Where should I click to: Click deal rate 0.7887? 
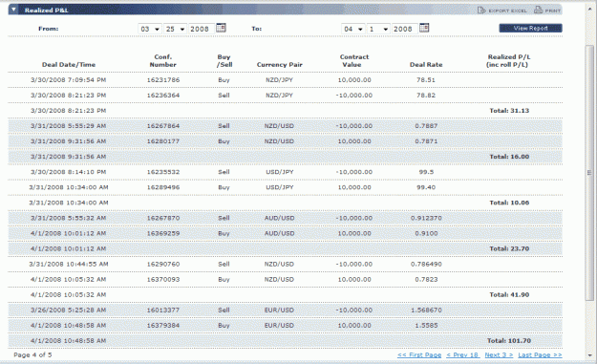(x=426, y=126)
